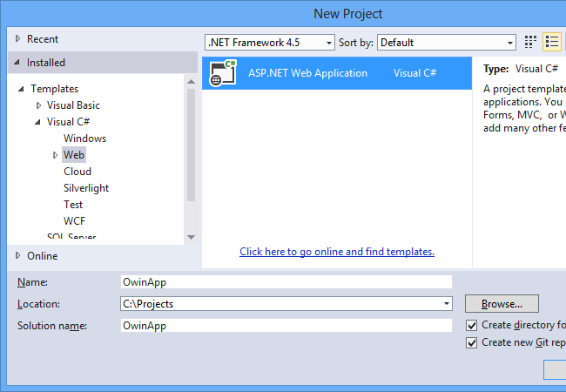Expand the Recent section
The width and height of the screenshot is (566, 392).
point(17,38)
